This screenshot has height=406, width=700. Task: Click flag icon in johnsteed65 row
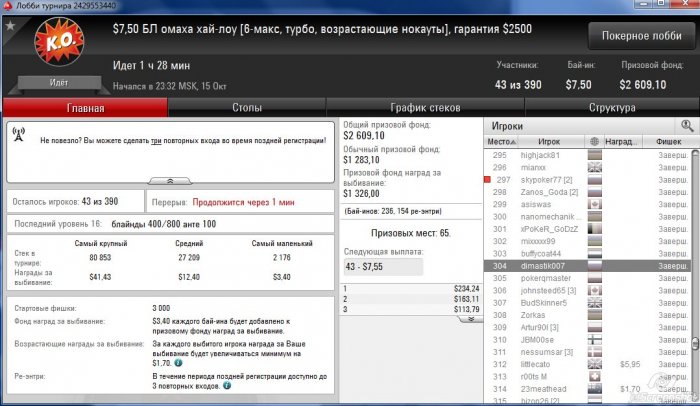point(595,290)
